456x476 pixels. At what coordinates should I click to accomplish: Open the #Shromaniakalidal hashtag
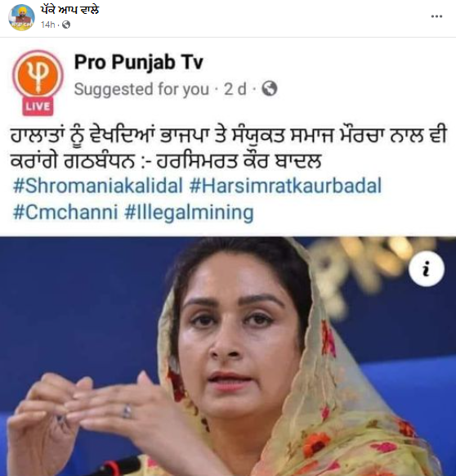tap(98, 186)
